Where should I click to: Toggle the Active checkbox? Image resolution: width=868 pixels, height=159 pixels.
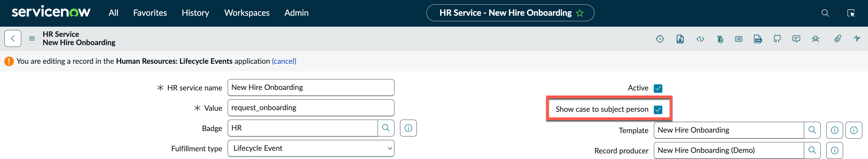(x=658, y=89)
